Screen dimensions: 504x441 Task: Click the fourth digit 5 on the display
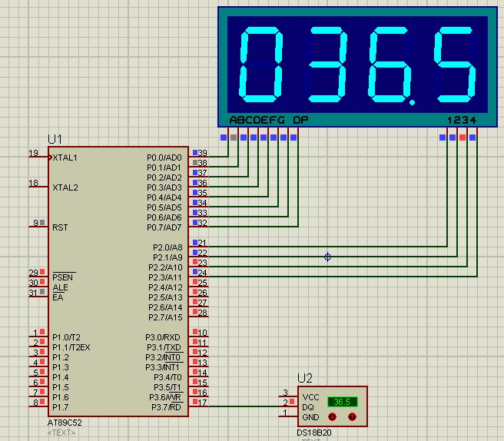[x=455, y=65]
